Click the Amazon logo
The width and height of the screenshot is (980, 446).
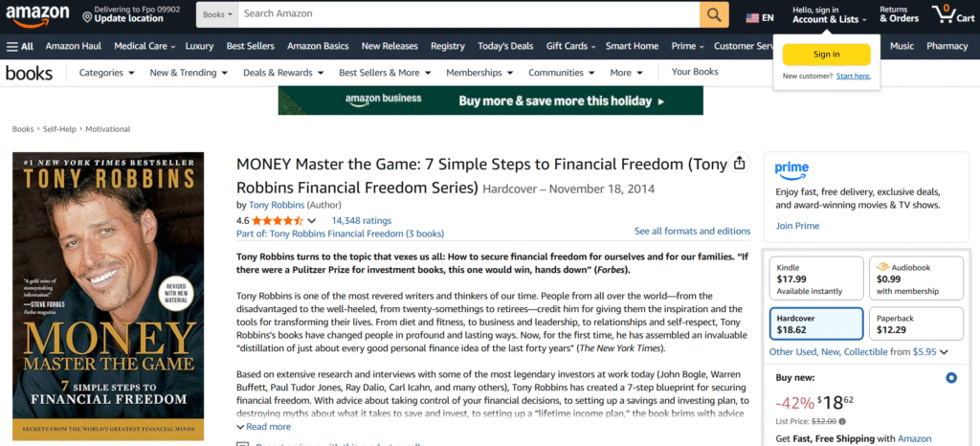click(37, 14)
